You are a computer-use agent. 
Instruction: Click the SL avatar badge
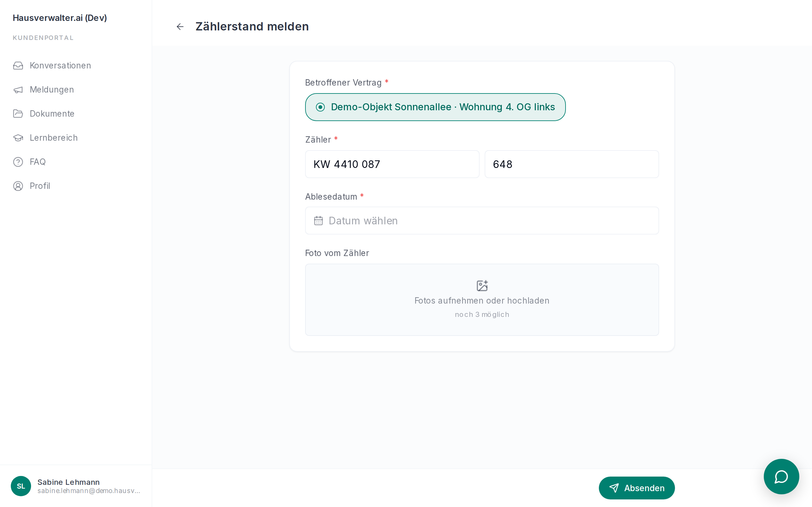[x=21, y=486]
